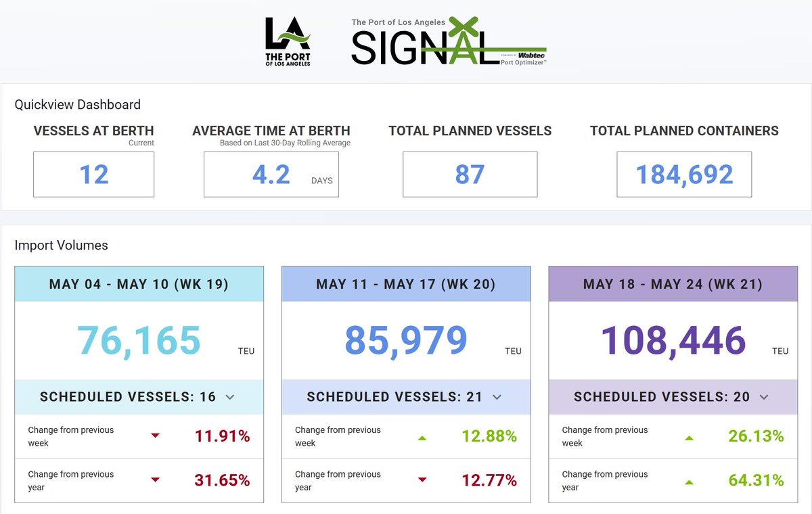Click the Scheduled Vessels: 16 label

tap(128, 397)
